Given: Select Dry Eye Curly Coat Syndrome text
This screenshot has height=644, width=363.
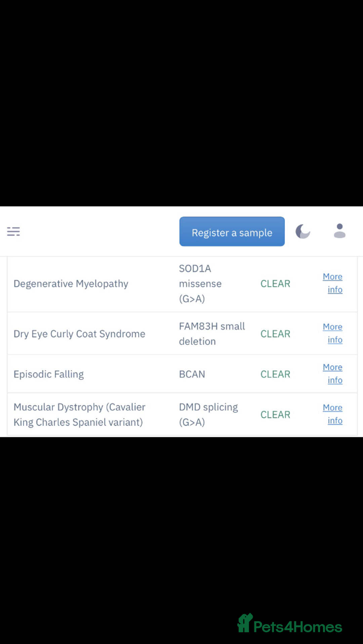Looking at the screenshot, I should [x=79, y=334].
